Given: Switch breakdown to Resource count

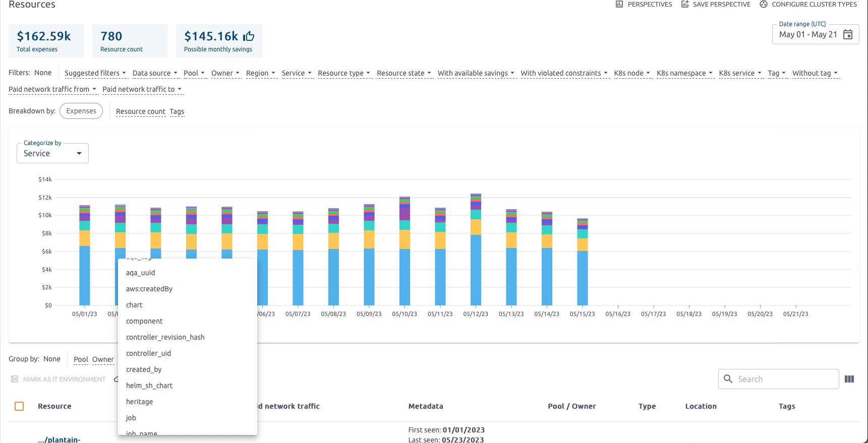Looking at the screenshot, I should (140, 111).
